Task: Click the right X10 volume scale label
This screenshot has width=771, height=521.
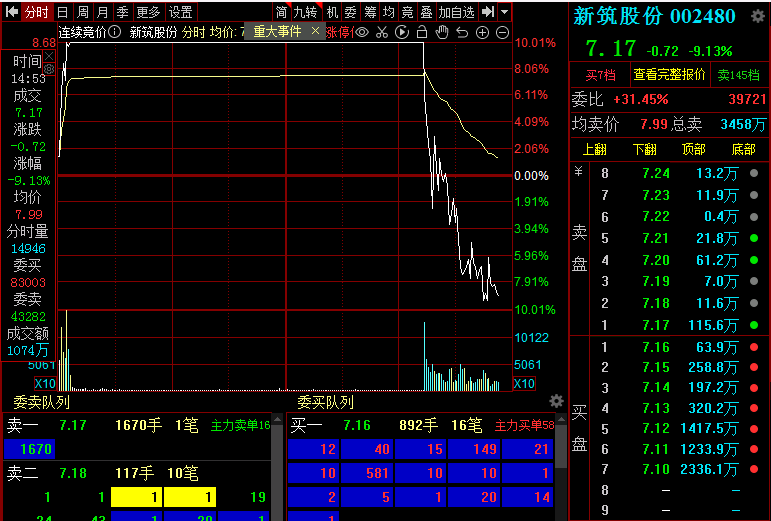Action: 524,384
